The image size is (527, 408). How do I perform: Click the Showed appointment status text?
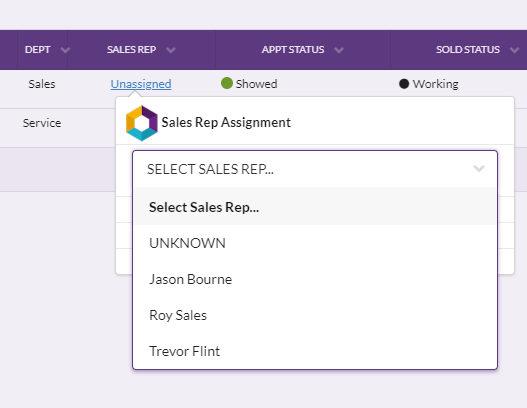tap(256, 84)
